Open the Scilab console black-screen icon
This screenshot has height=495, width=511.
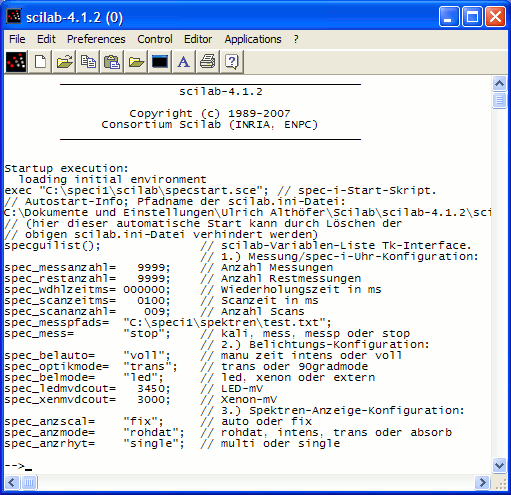click(160, 62)
